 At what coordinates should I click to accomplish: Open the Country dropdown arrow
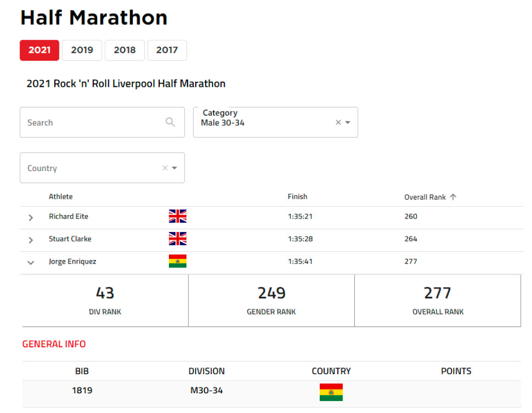pyautogui.click(x=175, y=168)
